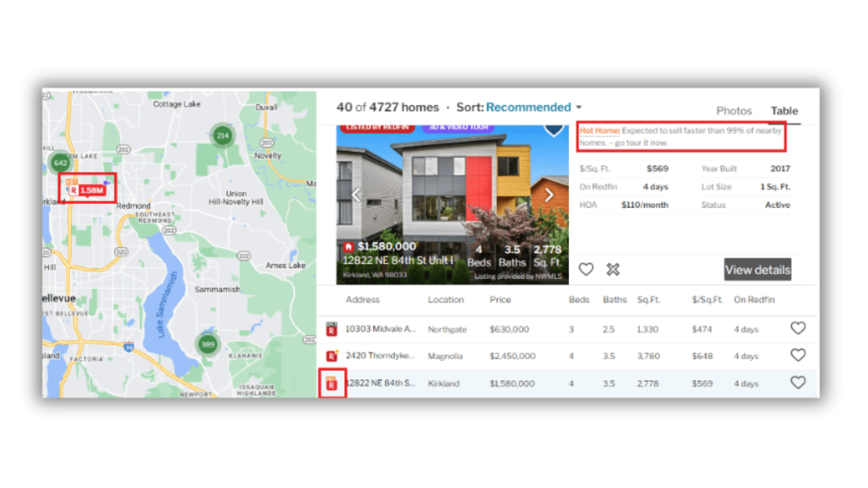Screen dimensions: 868x488
Task: Click the 389 homes map cluster
Action: point(208,344)
